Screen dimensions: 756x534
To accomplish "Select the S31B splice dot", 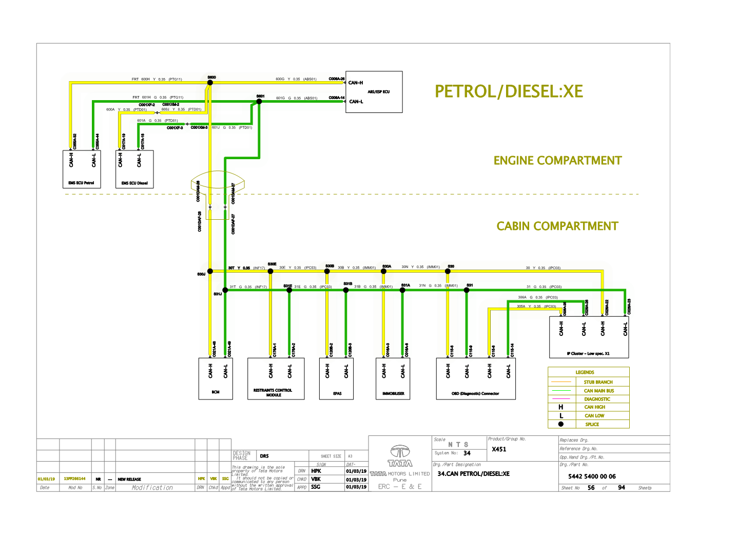I will (346, 290).
